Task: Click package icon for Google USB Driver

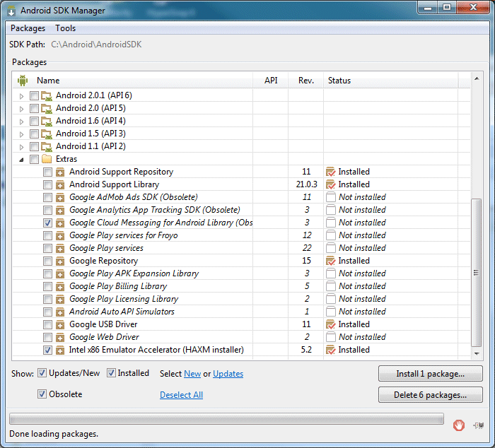Action: point(60,324)
